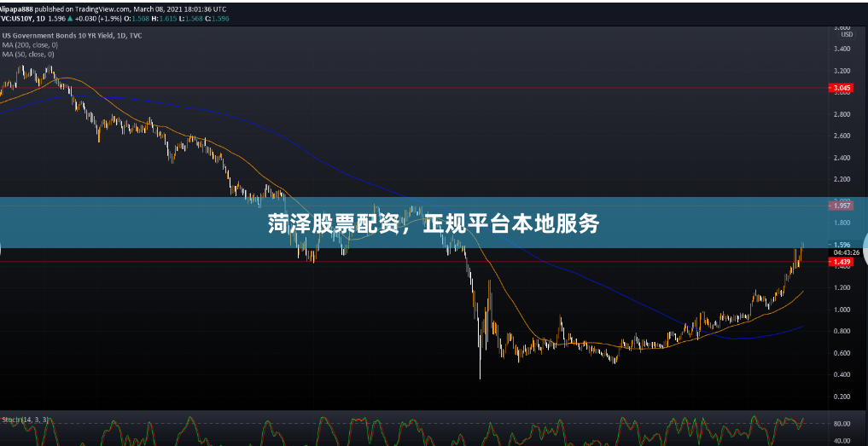This screenshot has height=446, width=868.
Task: Click the green up-triangle change indicator
Action: click(71, 18)
